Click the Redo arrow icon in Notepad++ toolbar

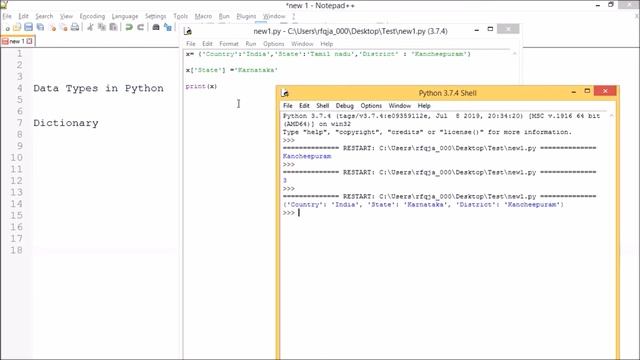140,27
